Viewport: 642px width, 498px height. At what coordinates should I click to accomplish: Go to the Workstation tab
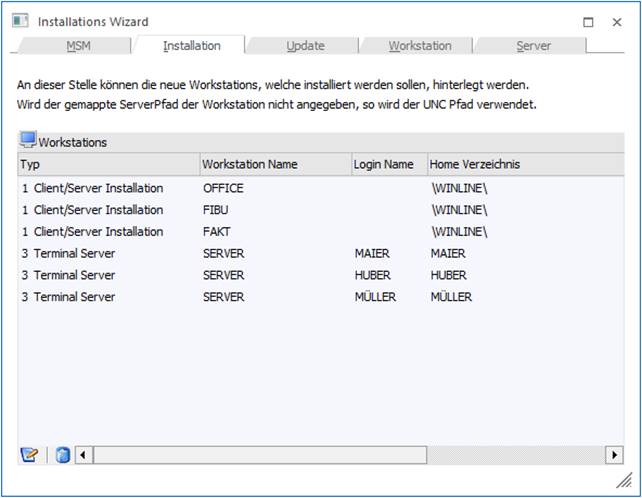pos(419,46)
